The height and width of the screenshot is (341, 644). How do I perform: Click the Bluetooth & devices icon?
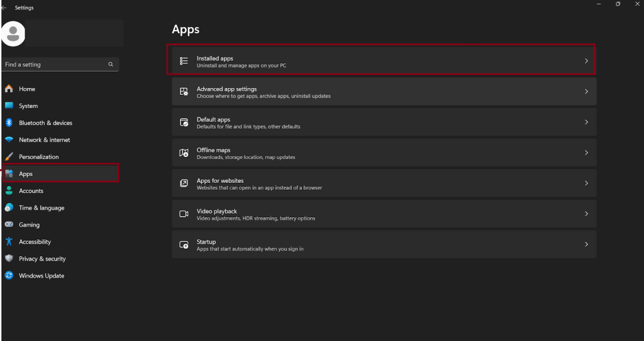tap(9, 122)
